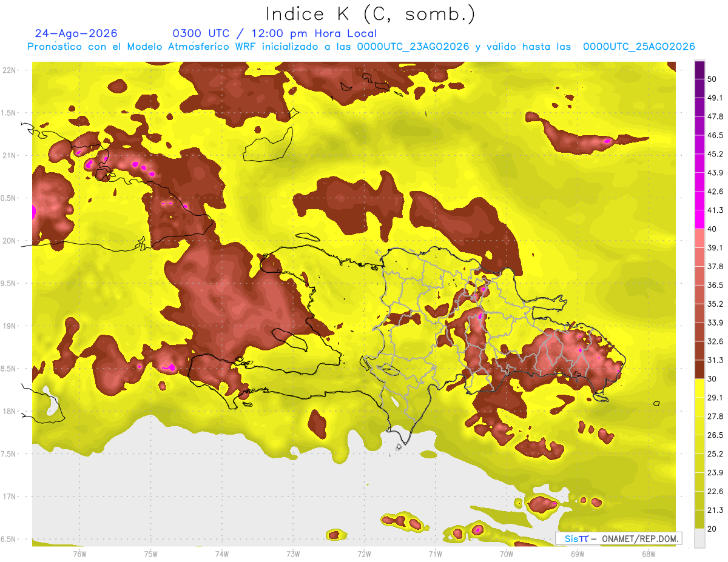Viewport: 728px width, 562px height.
Task: Click the "76W" longitude axis label
Action: pos(79,554)
